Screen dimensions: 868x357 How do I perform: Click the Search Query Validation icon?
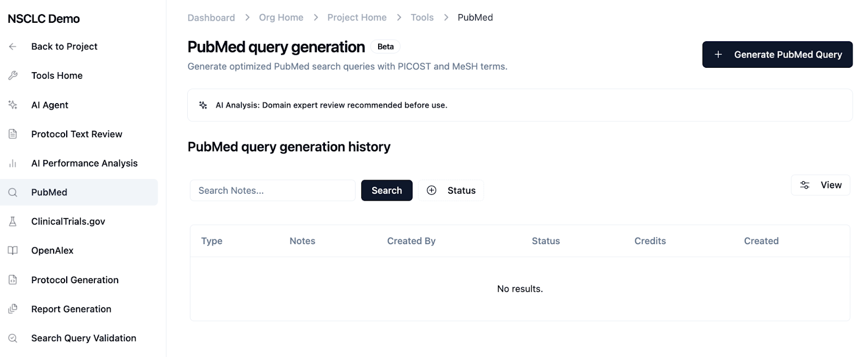(x=13, y=338)
